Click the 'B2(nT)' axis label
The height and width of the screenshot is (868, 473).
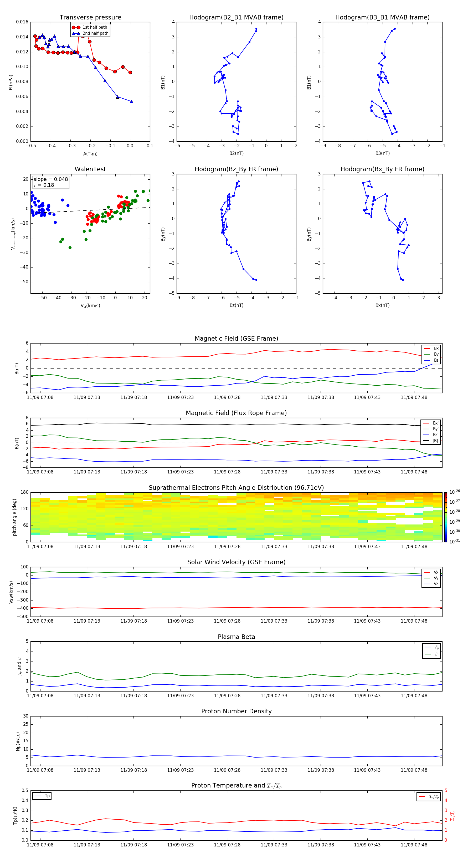[x=236, y=153]
